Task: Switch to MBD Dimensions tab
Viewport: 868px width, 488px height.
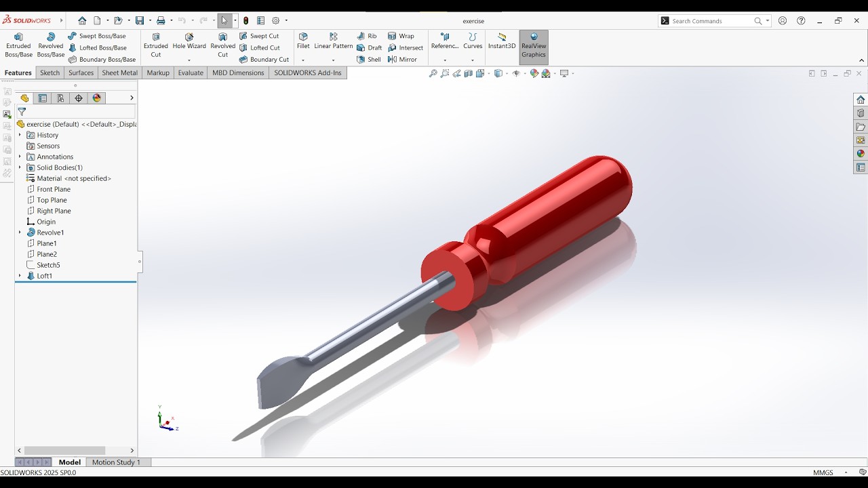Action: pos(238,73)
